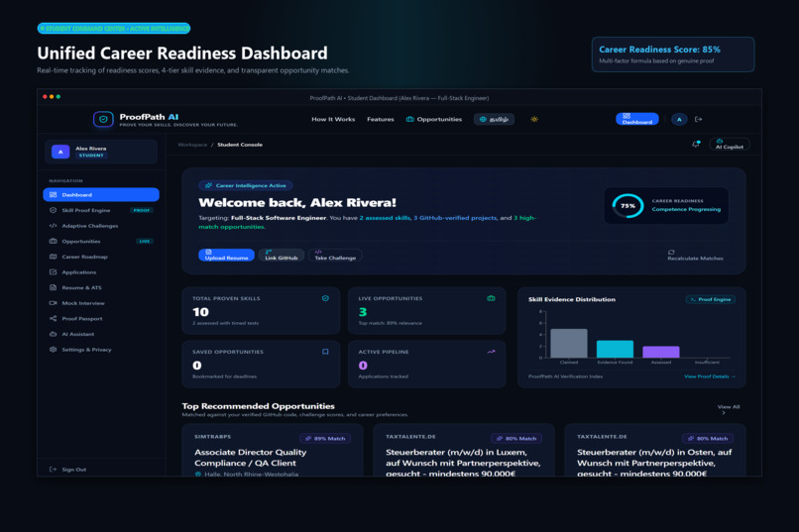Click the trend icon in Active Pipeline
The height and width of the screenshot is (532, 799).
click(x=492, y=352)
